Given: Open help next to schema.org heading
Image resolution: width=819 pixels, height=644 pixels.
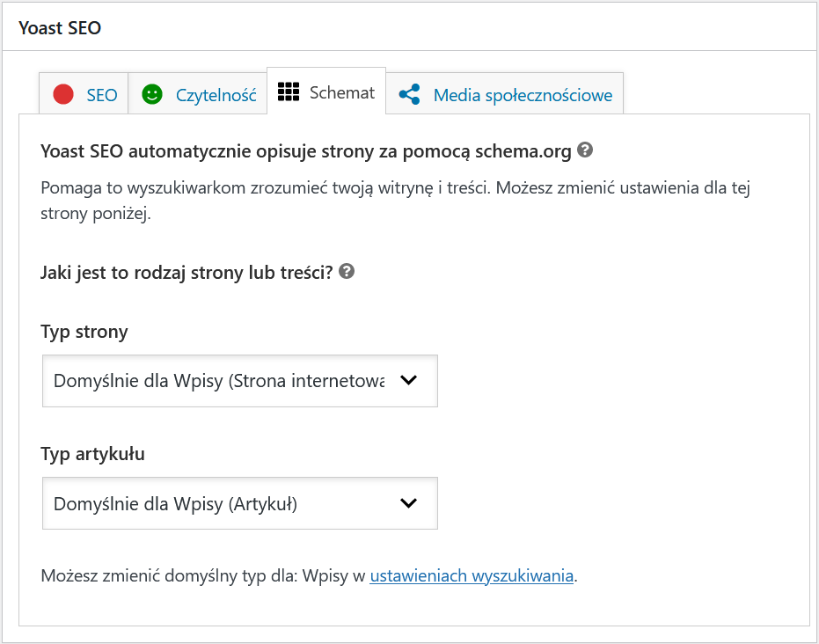Looking at the screenshot, I should pyautogui.click(x=585, y=150).
